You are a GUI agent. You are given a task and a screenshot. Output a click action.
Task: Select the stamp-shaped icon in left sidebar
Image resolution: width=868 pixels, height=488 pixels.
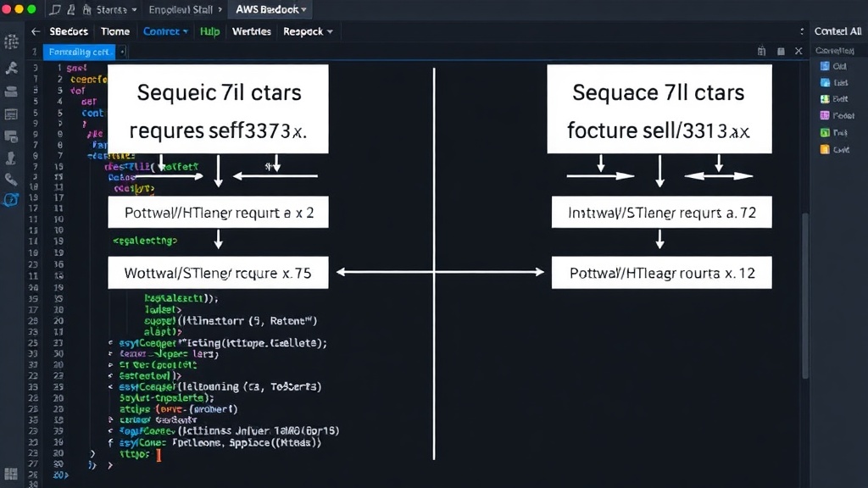(x=11, y=158)
